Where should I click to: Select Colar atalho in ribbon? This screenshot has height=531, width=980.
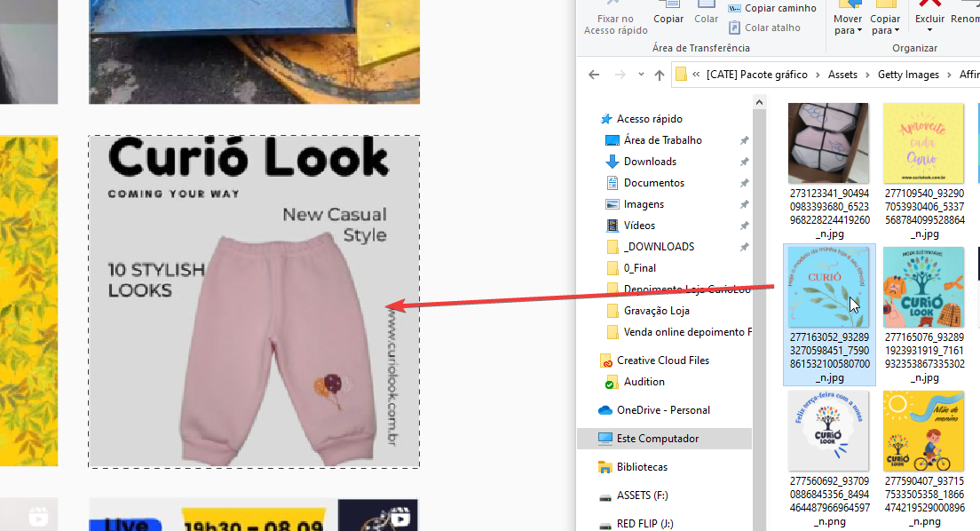(x=765, y=28)
